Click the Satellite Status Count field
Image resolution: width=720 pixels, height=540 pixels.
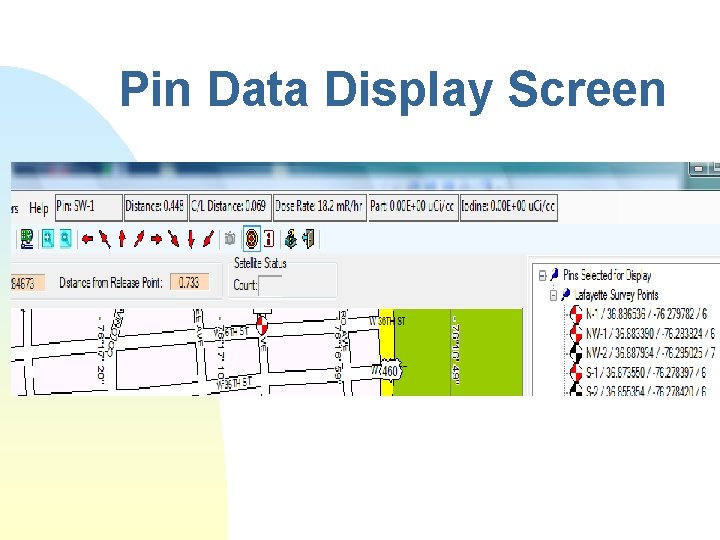click(270, 286)
